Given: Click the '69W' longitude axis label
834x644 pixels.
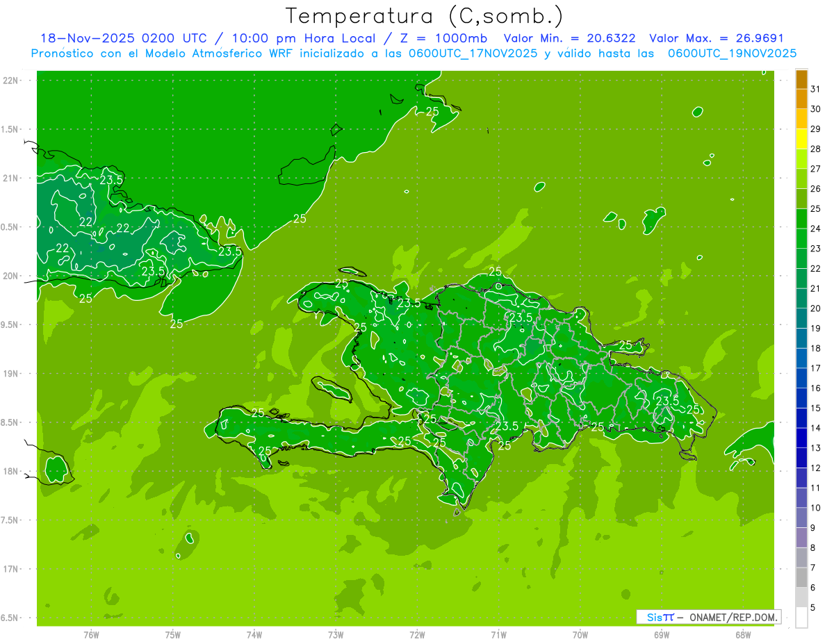Looking at the screenshot, I should pos(662,635).
